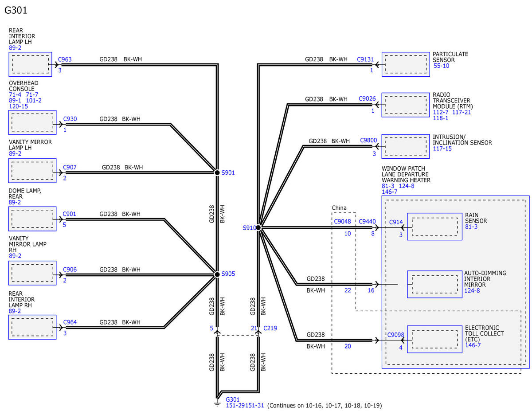532x411 pixels.
Task: Open page reference 118-1
Action: tap(441, 118)
